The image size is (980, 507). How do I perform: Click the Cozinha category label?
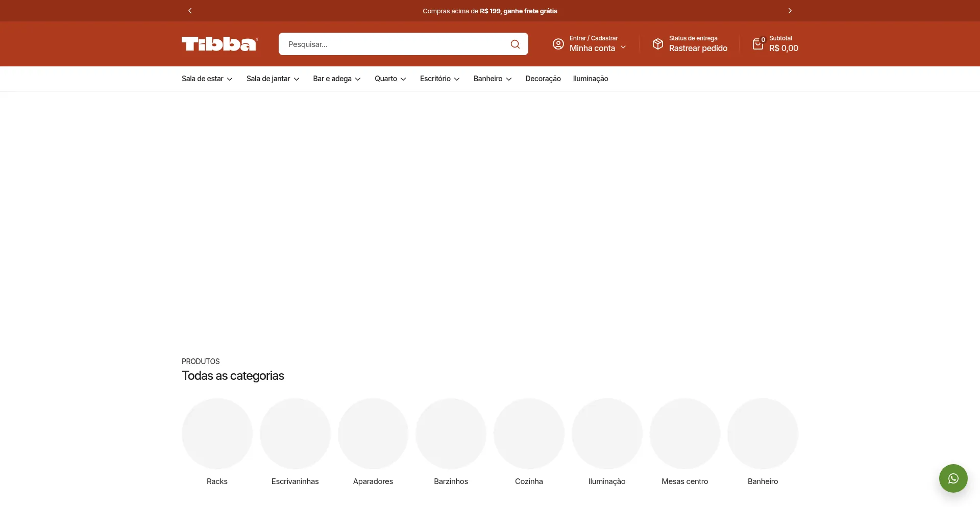pos(529,481)
